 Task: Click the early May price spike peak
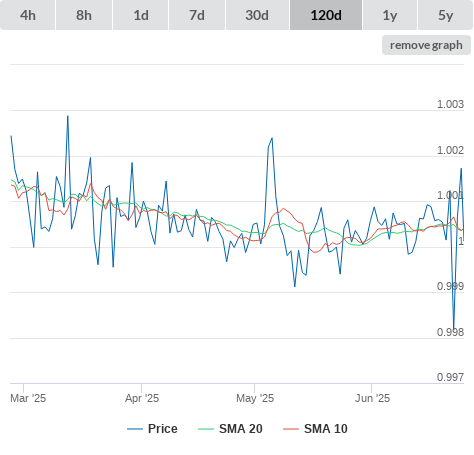point(272,138)
